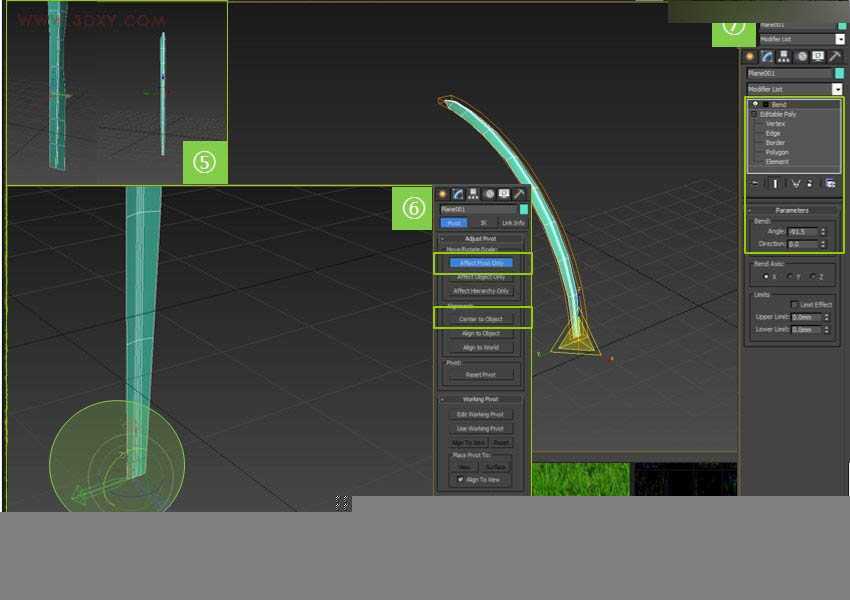Image resolution: width=850 pixels, height=600 pixels.
Task: Select the Editable Poly entry in the stack
Action: (778, 114)
